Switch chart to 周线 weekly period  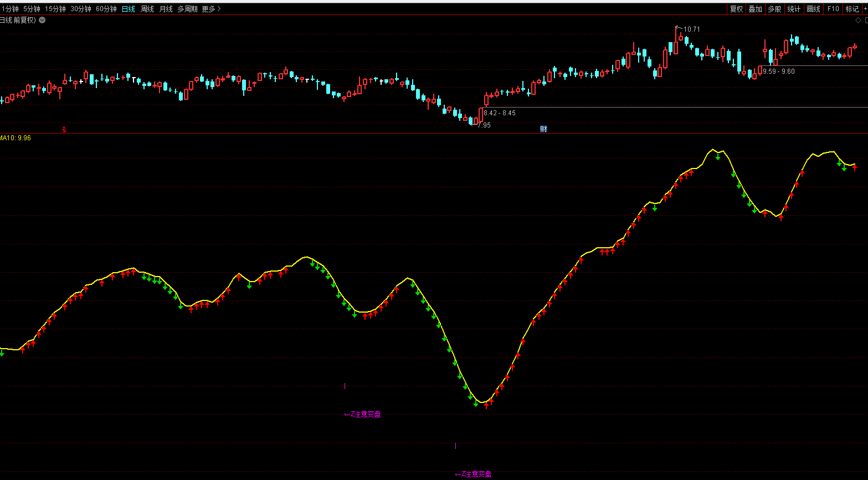point(147,9)
